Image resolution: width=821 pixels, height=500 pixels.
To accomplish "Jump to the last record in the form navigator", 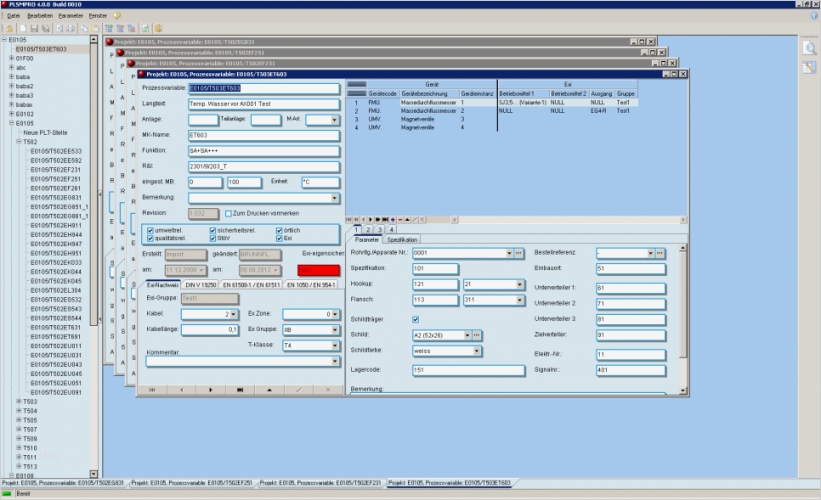I will pos(240,389).
